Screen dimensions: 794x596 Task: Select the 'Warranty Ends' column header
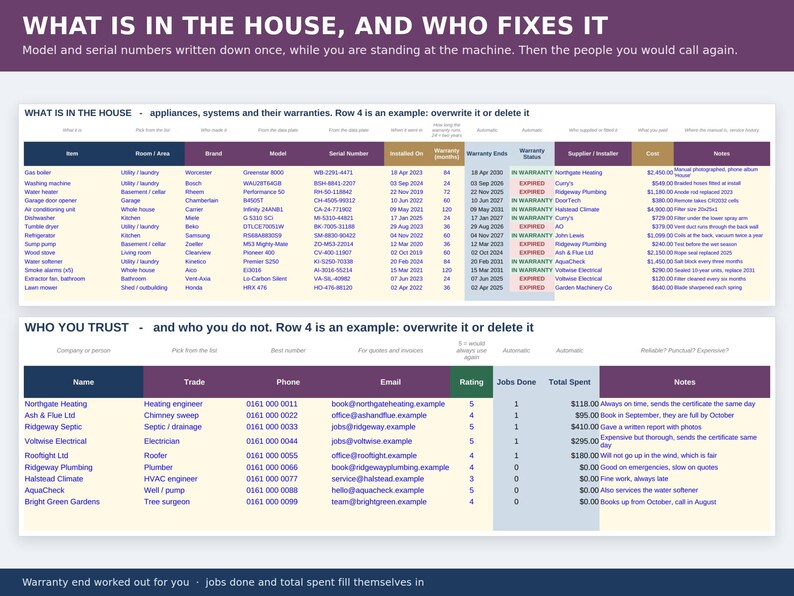coord(487,153)
